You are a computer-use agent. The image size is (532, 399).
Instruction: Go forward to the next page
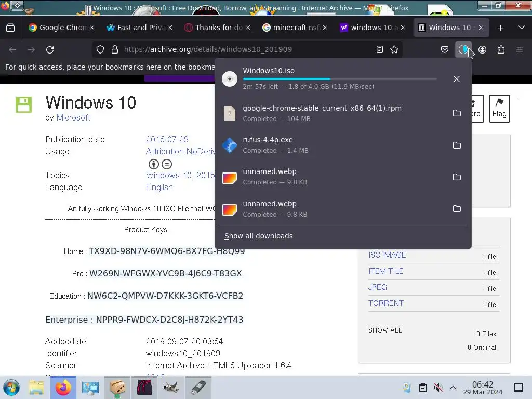point(31,49)
